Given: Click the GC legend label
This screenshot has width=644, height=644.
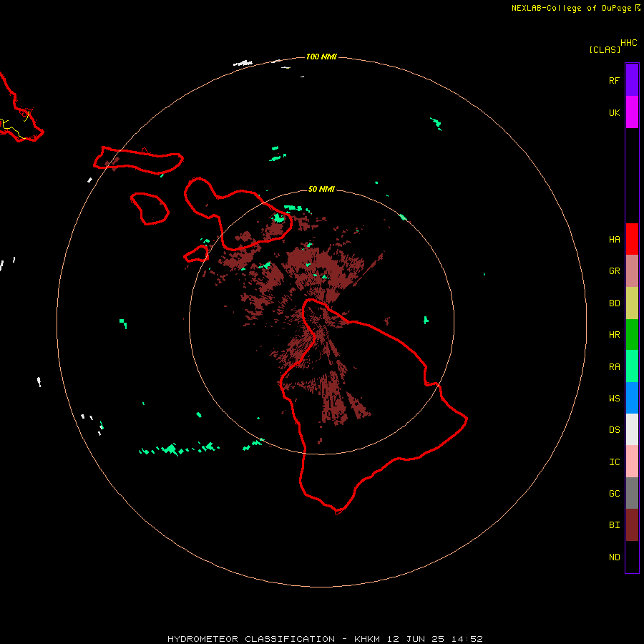Looking at the screenshot, I should tap(614, 494).
